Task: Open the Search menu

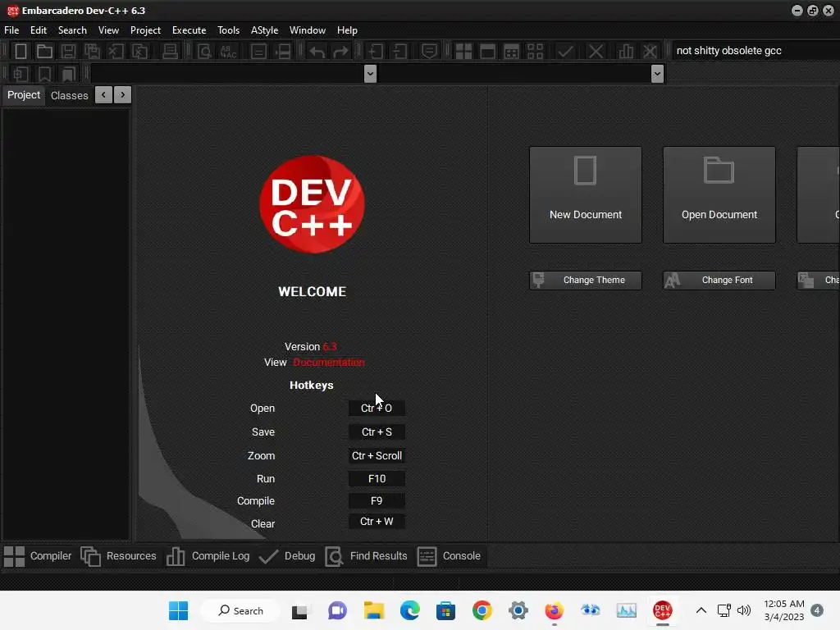Action: pyautogui.click(x=72, y=30)
